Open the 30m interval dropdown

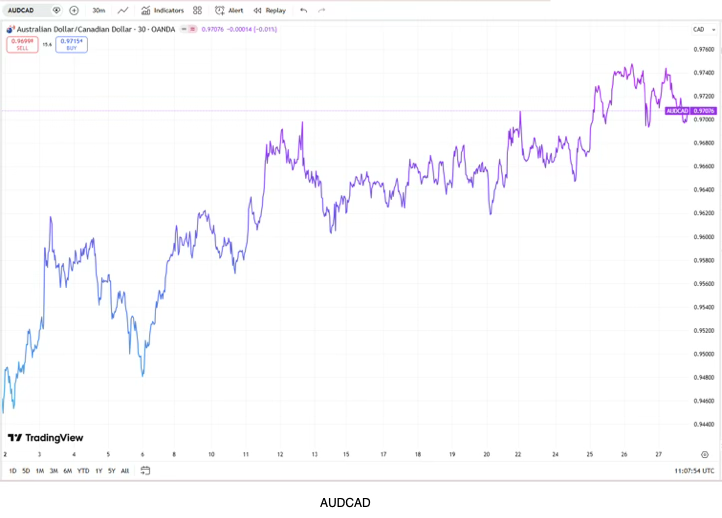(99, 10)
